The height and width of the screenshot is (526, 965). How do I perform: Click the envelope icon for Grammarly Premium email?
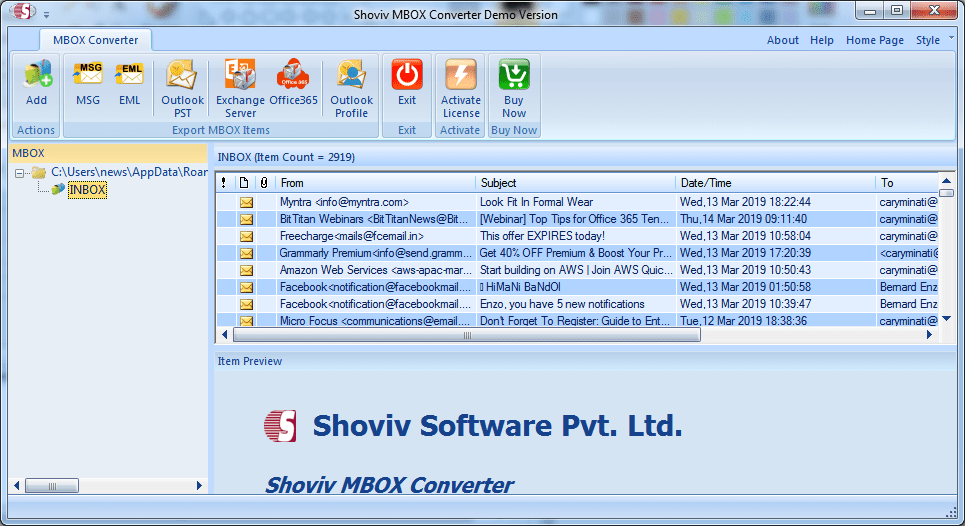point(246,253)
